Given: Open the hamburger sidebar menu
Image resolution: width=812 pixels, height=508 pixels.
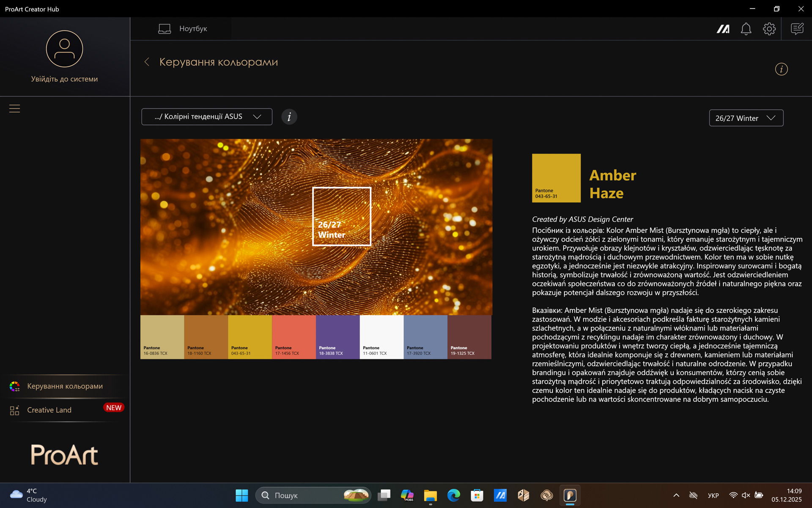Looking at the screenshot, I should point(14,109).
